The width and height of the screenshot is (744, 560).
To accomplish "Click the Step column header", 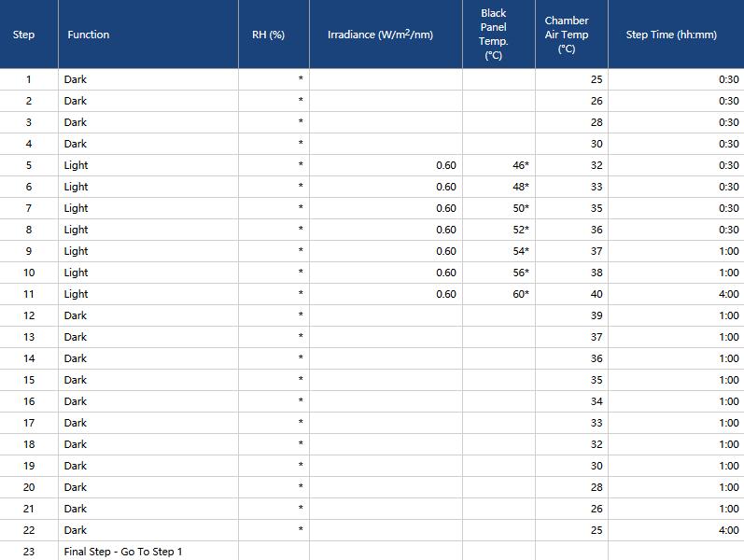I will [24, 35].
